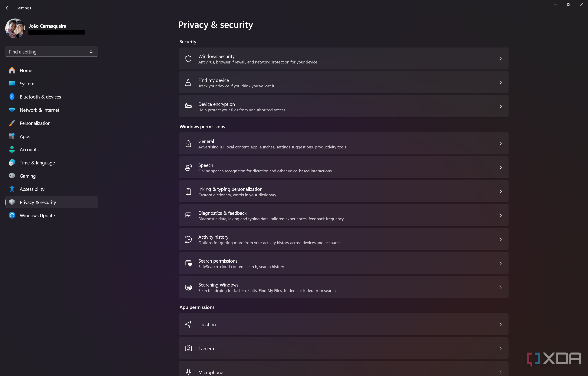Expand Searching Windows chevron
Viewport: 588px width, 376px height.
[500, 287]
